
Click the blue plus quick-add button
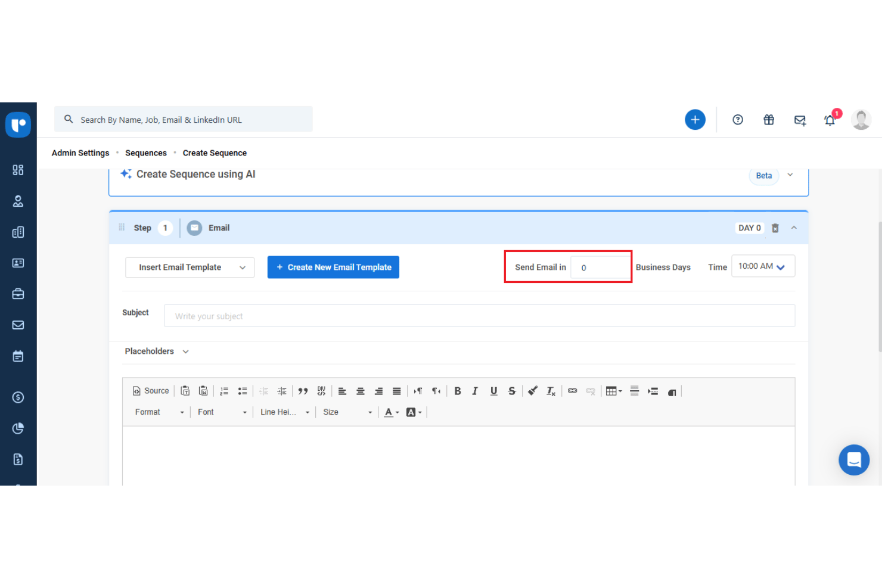tap(695, 120)
